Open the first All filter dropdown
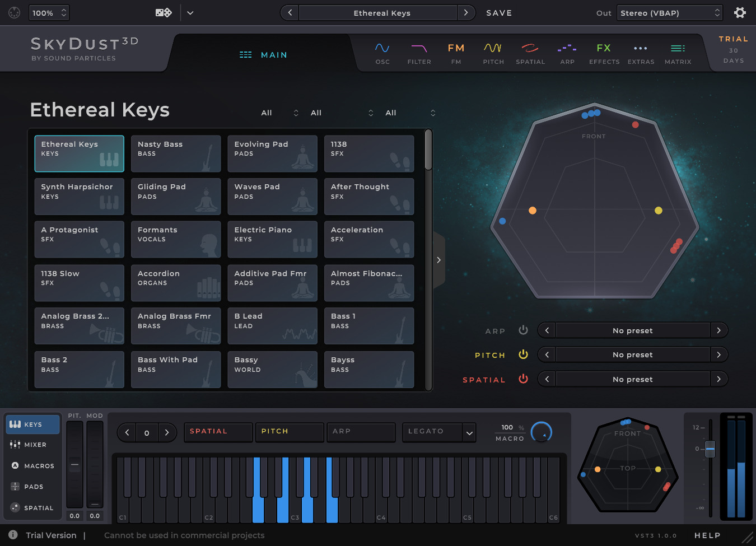The width and height of the screenshot is (756, 546). (x=279, y=113)
